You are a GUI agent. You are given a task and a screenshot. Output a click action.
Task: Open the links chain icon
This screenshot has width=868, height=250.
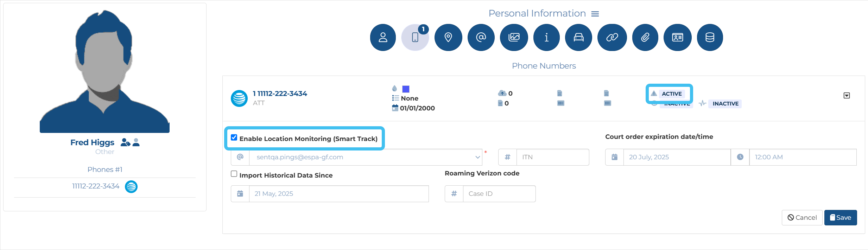click(x=612, y=37)
